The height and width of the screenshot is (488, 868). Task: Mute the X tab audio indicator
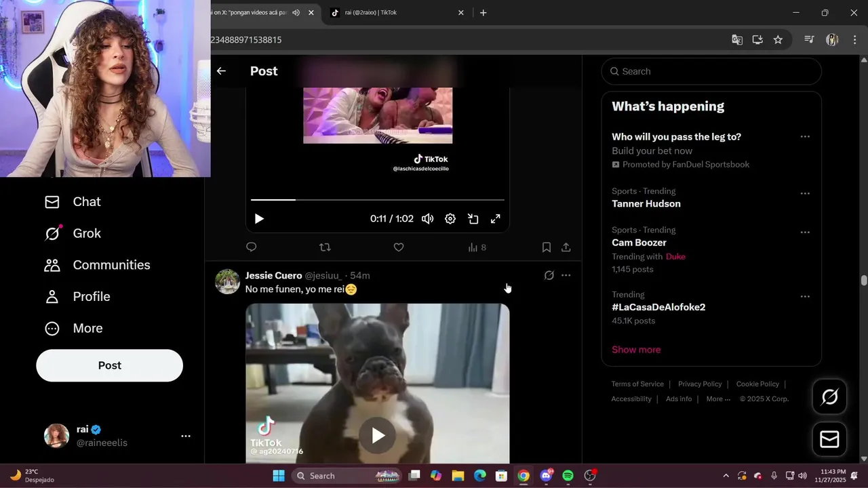(296, 12)
